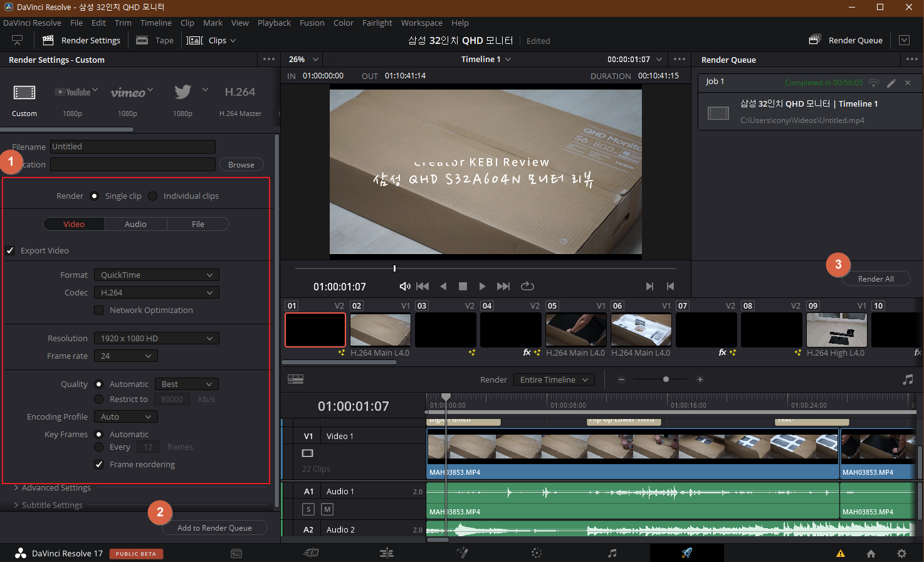Screen dimensions: 924x562
Task: Open Render Queue panel options dots
Action: [x=911, y=59]
